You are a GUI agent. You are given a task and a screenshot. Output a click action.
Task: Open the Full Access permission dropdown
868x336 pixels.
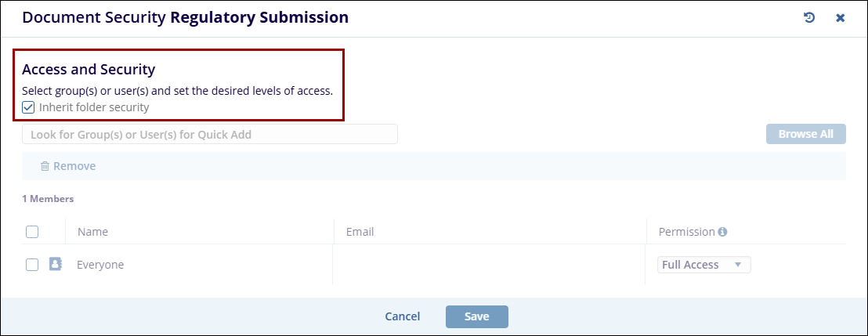(703, 265)
